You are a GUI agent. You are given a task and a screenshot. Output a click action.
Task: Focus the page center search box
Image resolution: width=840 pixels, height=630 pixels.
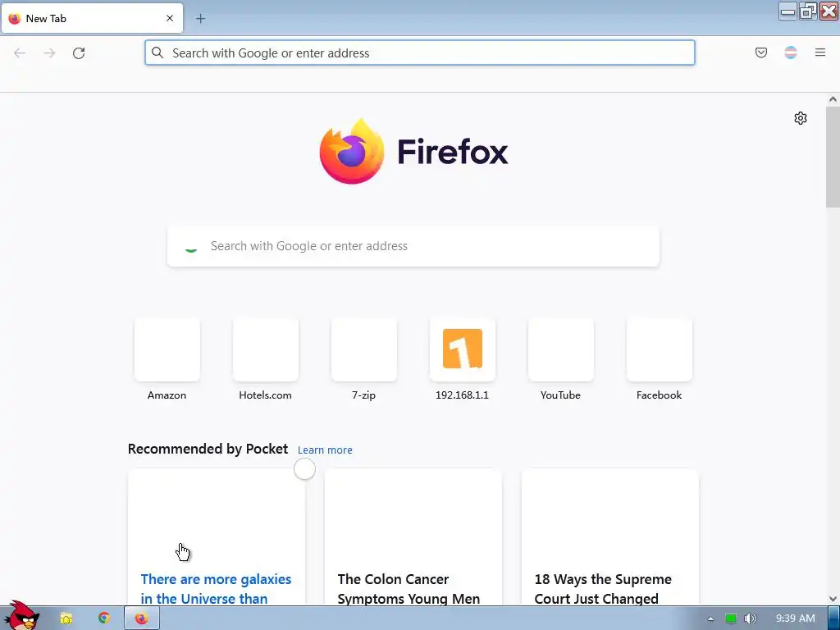413,246
